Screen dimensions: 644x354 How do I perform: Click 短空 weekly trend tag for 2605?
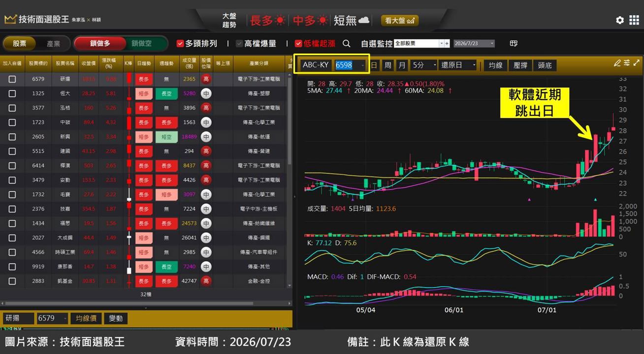166,137
